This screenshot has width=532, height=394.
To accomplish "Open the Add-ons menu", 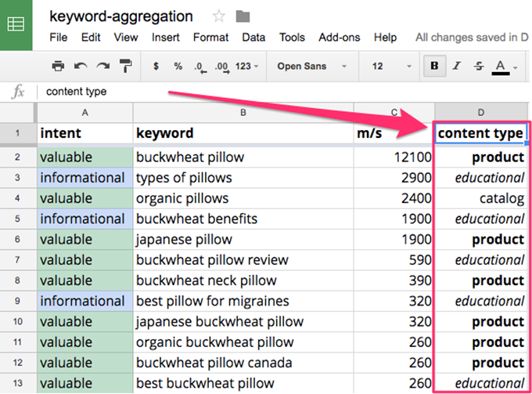I will 340,37.
